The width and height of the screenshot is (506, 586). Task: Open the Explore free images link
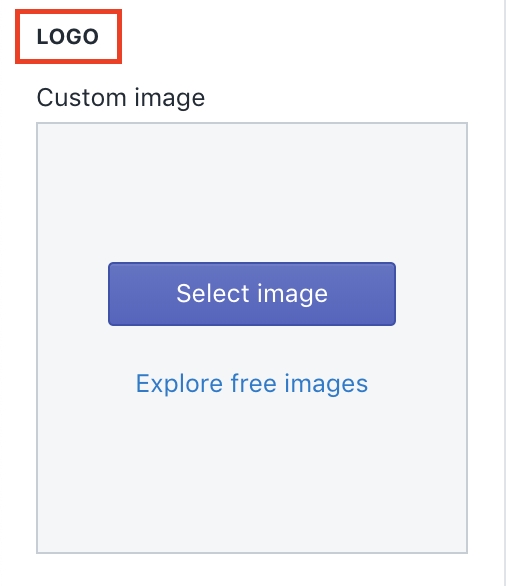click(x=252, y=384)
